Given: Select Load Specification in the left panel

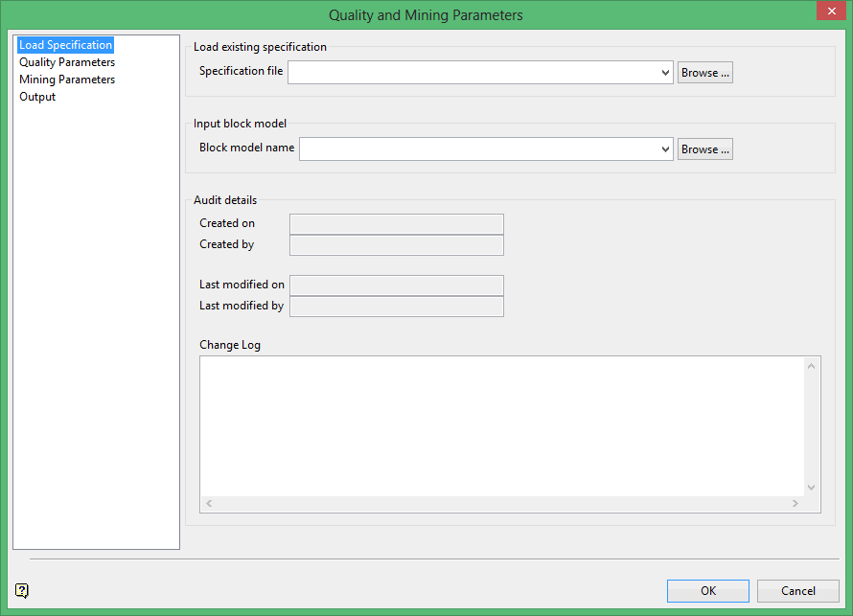Looking at the screenshot, I should (x=65, y=45).
